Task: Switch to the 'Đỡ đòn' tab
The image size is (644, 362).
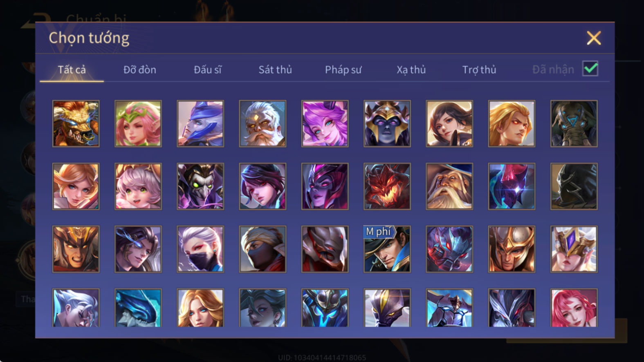Action: [140, 70]
